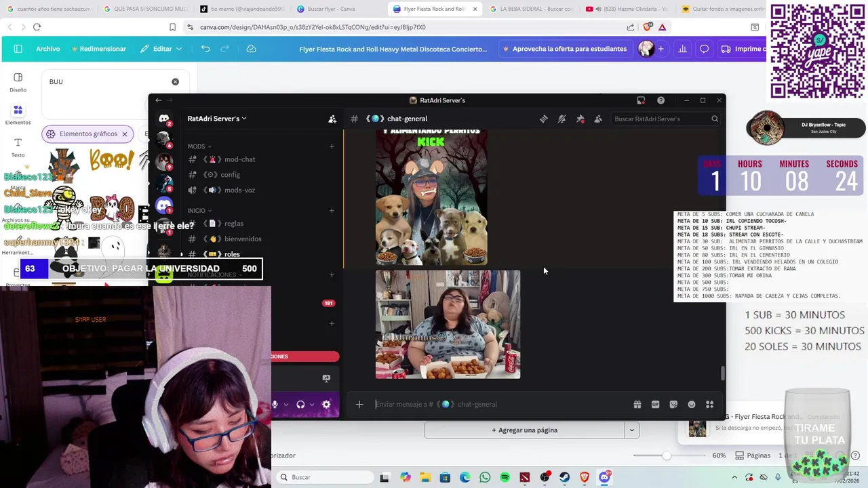
Task: Open Discord help question mark icon
Action: [x=660, y=100]
